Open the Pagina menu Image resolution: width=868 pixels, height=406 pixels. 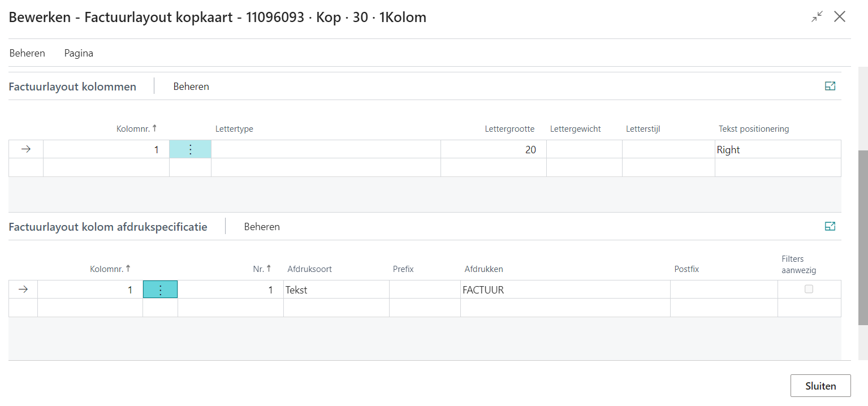click(79, 53)
